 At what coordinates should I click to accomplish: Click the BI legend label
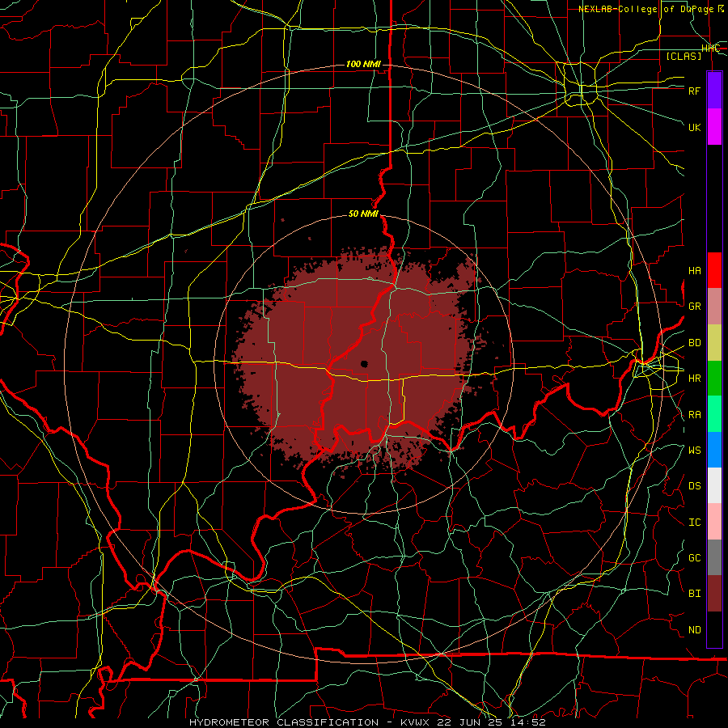(x=694, y=594)
